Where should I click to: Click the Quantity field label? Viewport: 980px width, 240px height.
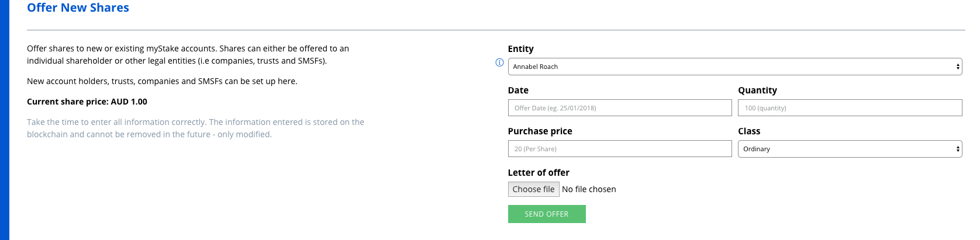coord(757,91)
